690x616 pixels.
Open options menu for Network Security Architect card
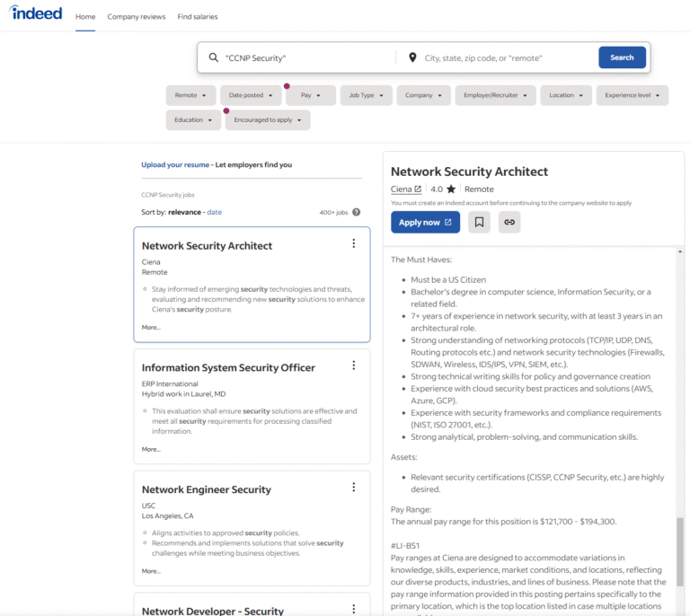click(x=353, y=243)
